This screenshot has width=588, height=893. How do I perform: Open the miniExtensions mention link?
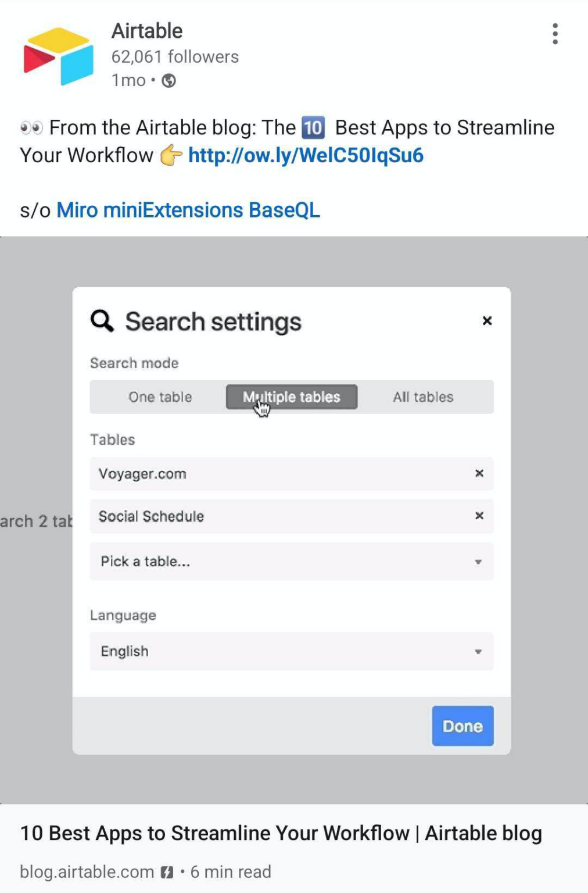click(173, 210)
